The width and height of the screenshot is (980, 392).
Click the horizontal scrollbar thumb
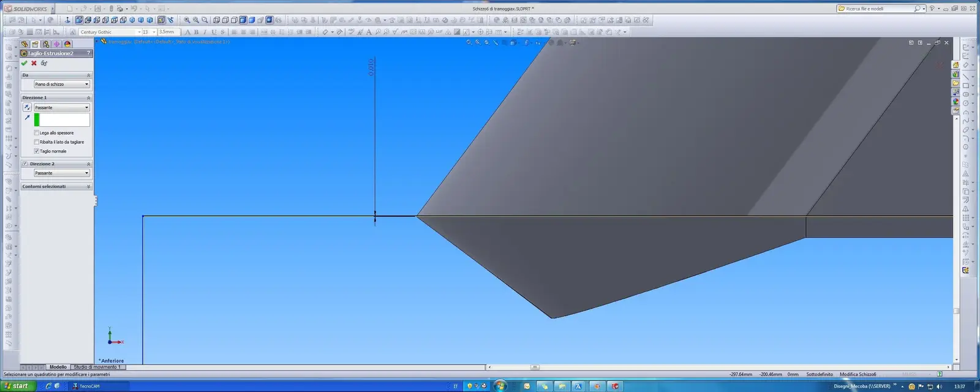tap(535, 367)
